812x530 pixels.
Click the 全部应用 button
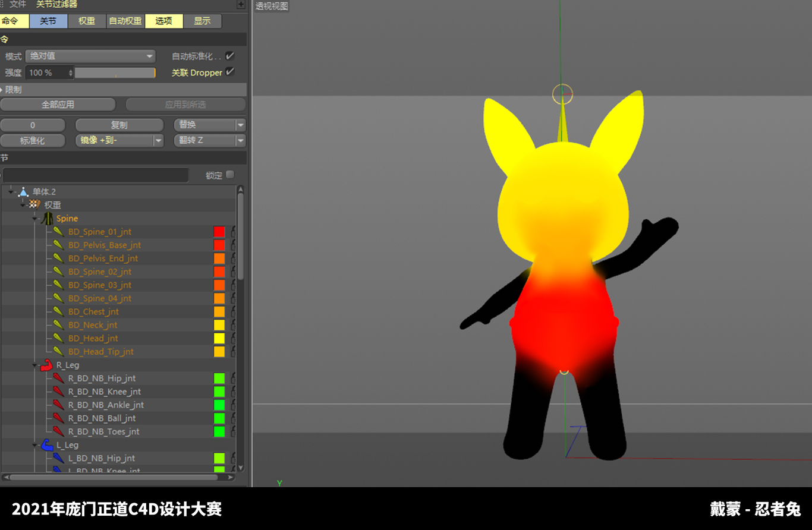tap(58, 105)
